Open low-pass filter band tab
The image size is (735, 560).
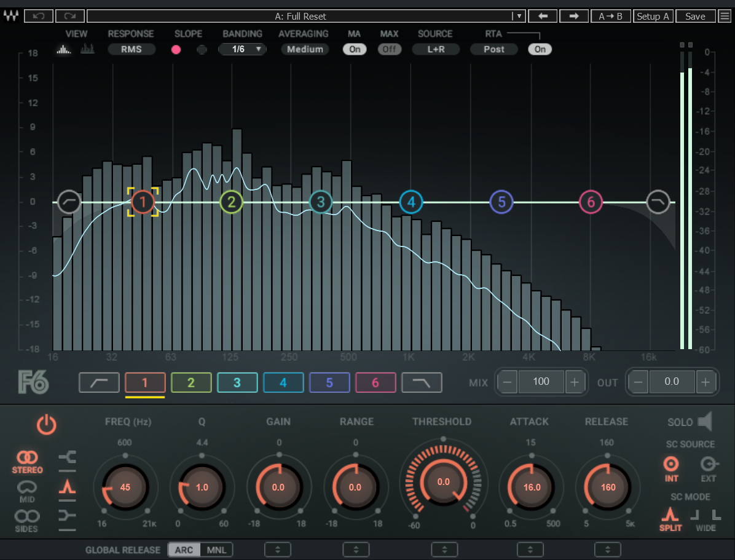[422, 383]
